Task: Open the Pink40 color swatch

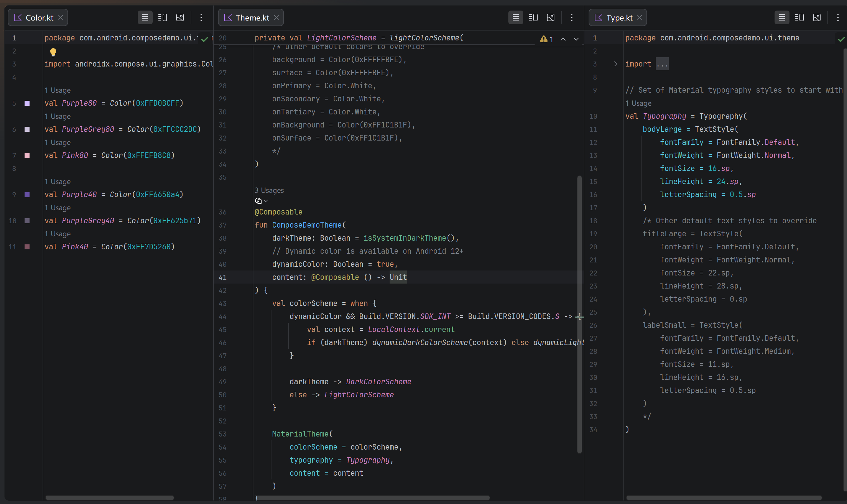Action: (x=27, y=247)
